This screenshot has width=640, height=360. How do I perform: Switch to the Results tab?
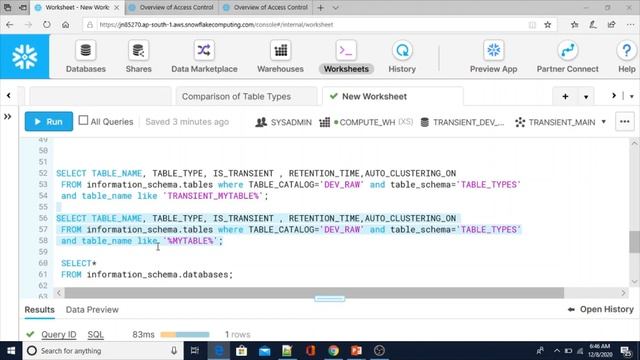40,310
